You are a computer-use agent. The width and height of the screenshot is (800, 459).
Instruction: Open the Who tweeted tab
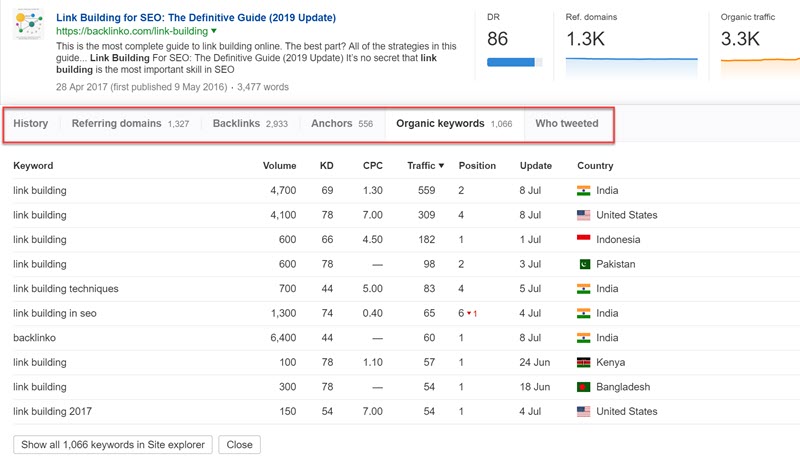point(567,123)
